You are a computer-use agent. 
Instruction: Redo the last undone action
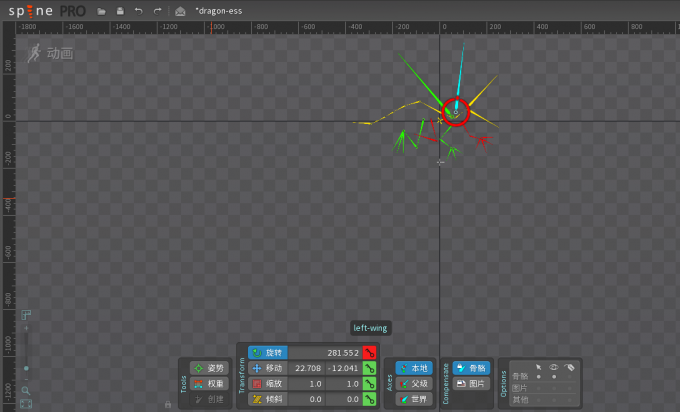click(157, 11)
